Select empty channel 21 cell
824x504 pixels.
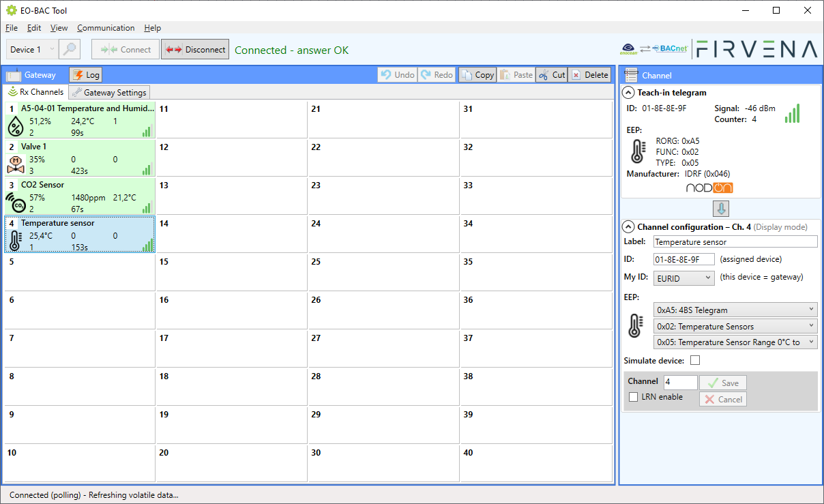(384, 119)
